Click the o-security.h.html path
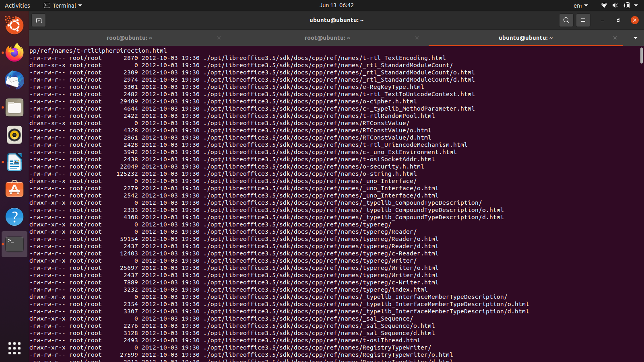644x362 pixels. 314,167
